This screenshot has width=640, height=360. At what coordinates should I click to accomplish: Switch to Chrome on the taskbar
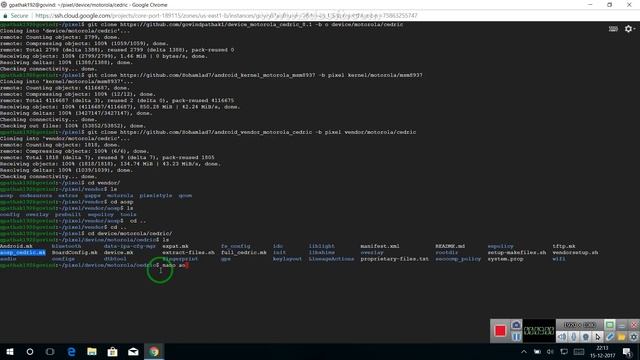[x=154, y=351]
